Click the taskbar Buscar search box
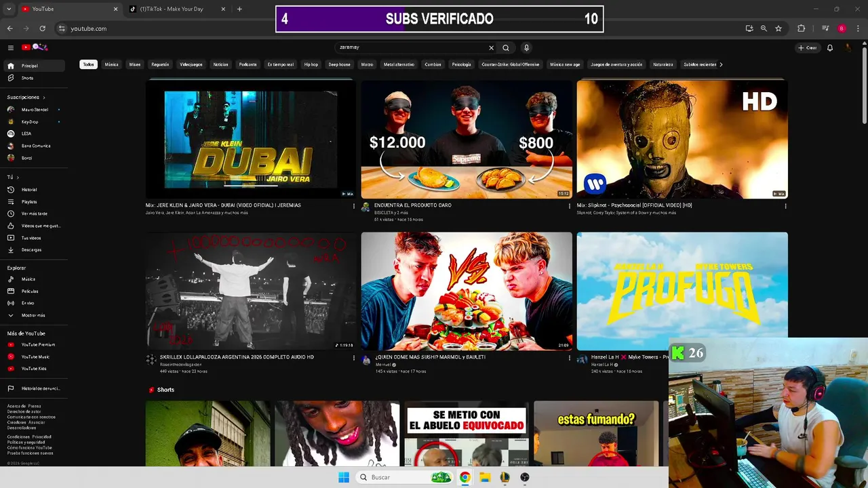868x488 pixels. click(x=405, y=477)
